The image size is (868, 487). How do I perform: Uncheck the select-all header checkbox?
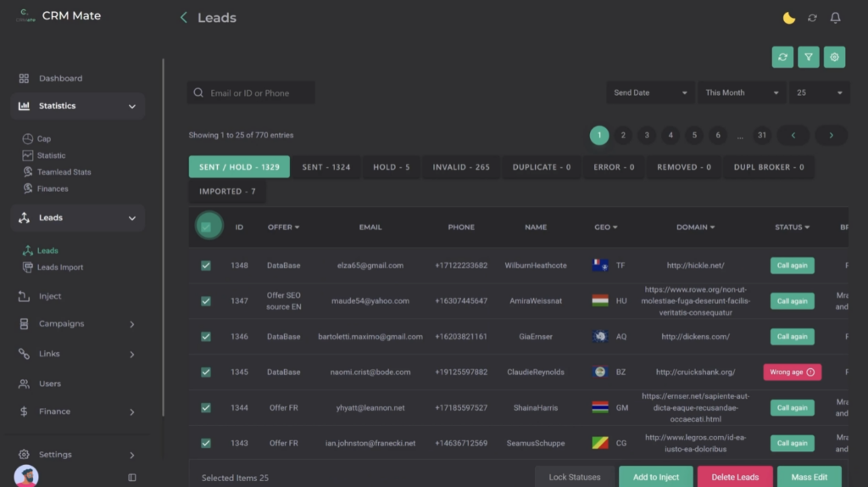tap(206, 227)
